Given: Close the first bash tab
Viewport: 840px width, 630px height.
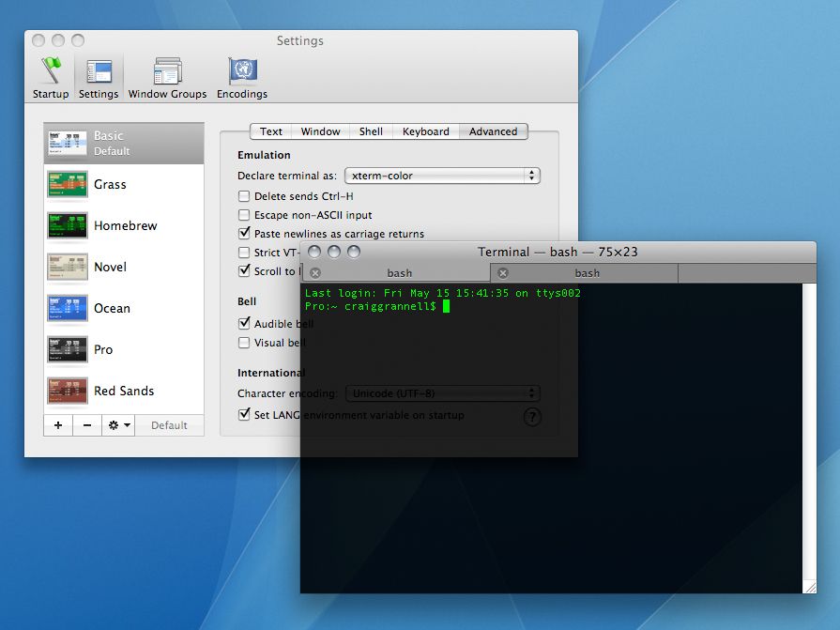Looking at the screenshot, I should pos(315,273).
